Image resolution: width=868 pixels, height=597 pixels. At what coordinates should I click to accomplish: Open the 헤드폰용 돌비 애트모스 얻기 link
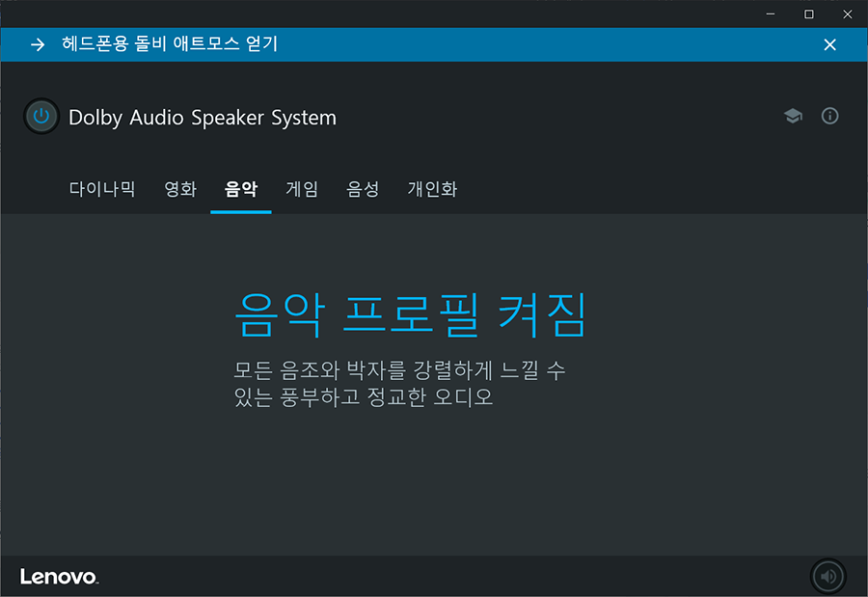point(170,43)
